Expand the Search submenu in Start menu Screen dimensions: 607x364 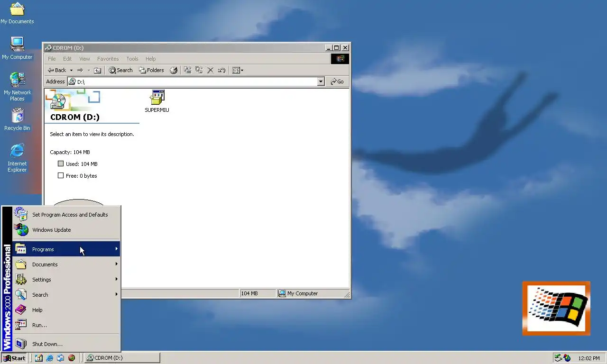click(66, 294)
